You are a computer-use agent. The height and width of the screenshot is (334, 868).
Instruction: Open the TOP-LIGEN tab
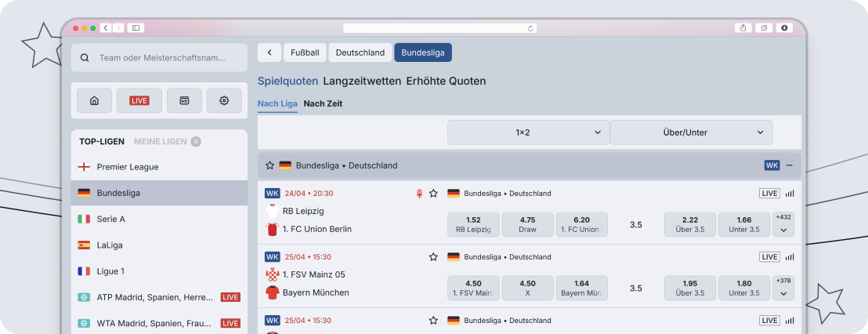[x=102, y=142]
